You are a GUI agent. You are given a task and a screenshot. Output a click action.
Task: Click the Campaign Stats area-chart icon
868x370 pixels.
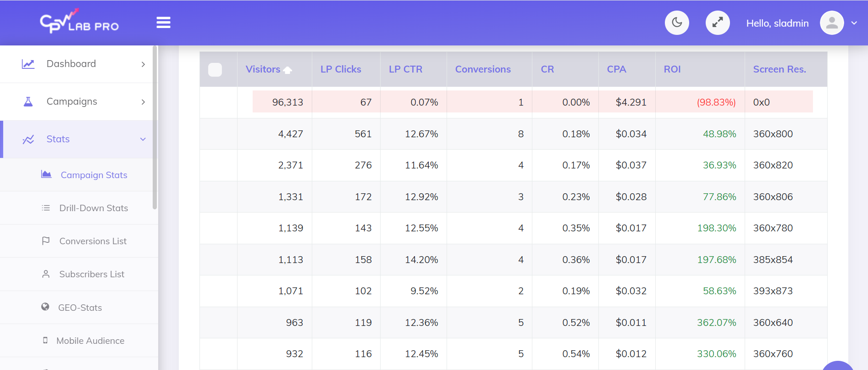pos(46,174)
